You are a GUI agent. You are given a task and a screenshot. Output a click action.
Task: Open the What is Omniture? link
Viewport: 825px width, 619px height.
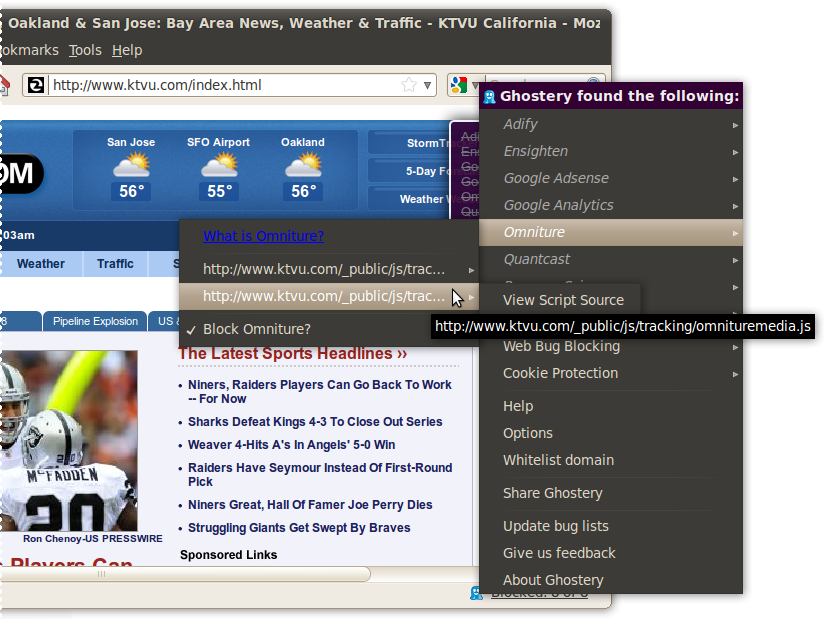(x=263, y=236)
